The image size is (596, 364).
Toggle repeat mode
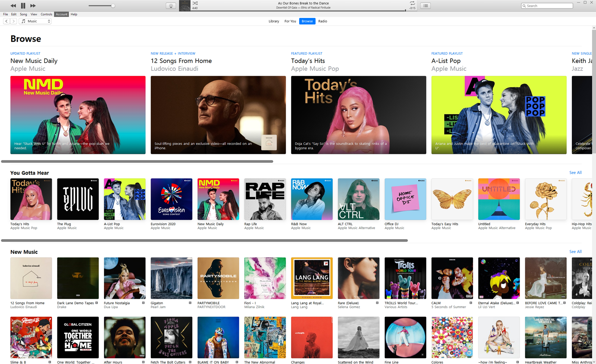tap(412, 3)
